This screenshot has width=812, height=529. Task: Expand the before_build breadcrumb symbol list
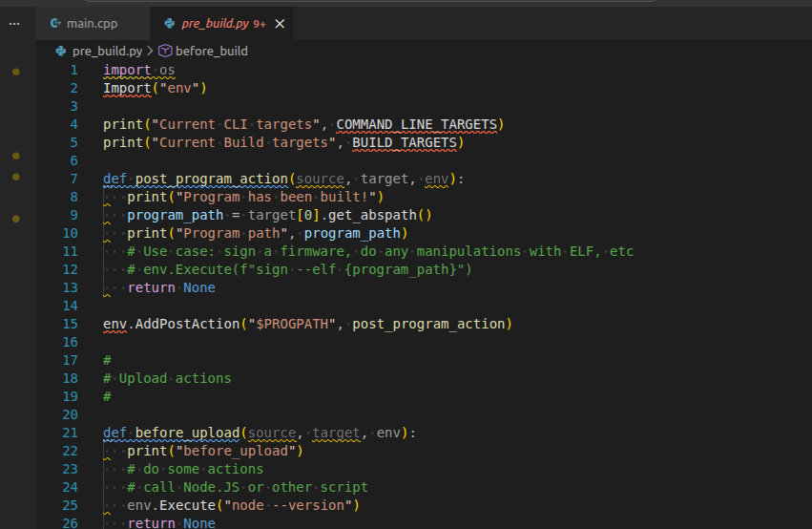coord(211,51)
